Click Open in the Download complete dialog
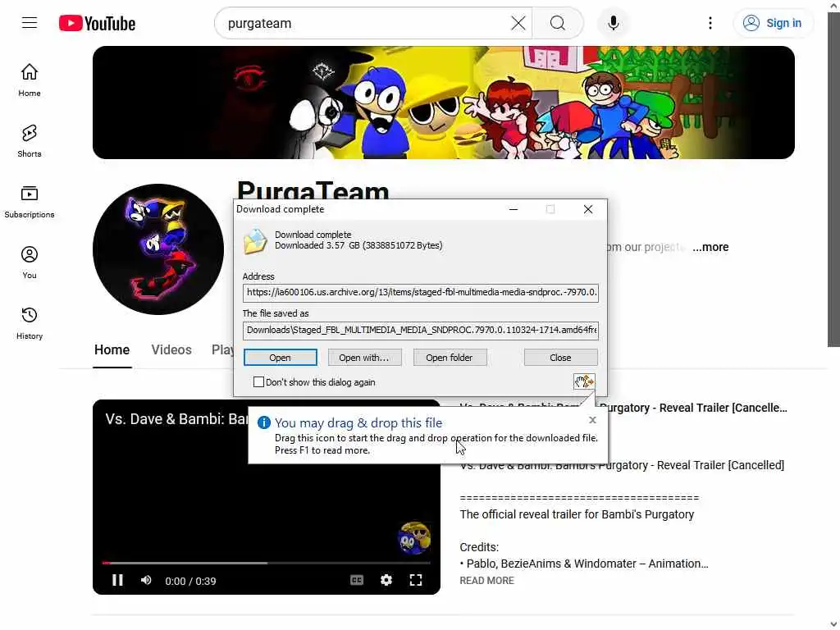 tap(281, 358)
